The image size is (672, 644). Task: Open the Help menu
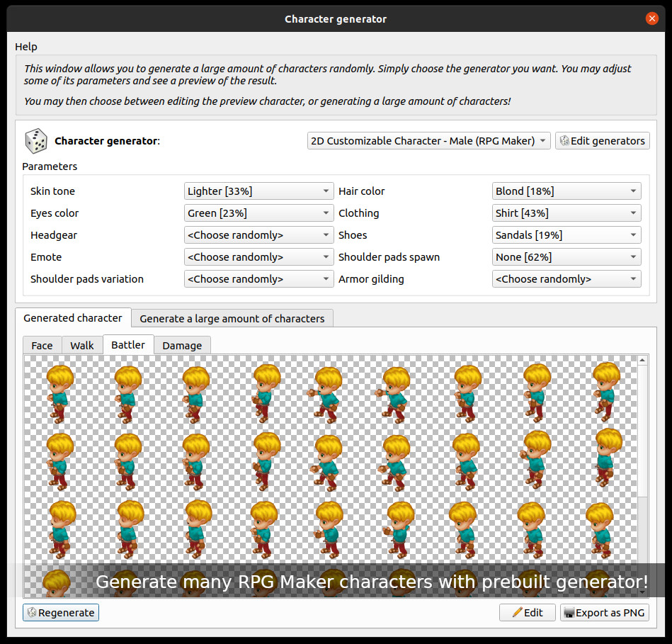[x=25, y=46]
